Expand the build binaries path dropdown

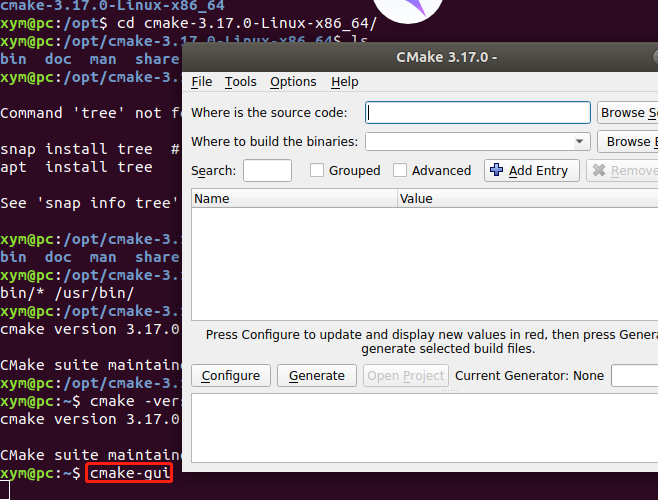[580, 141]
